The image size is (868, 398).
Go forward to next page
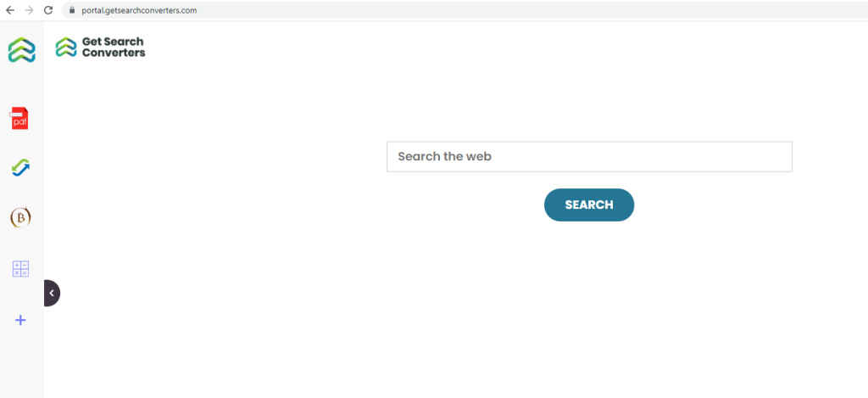pyautogui.click(x=30, y=10)
